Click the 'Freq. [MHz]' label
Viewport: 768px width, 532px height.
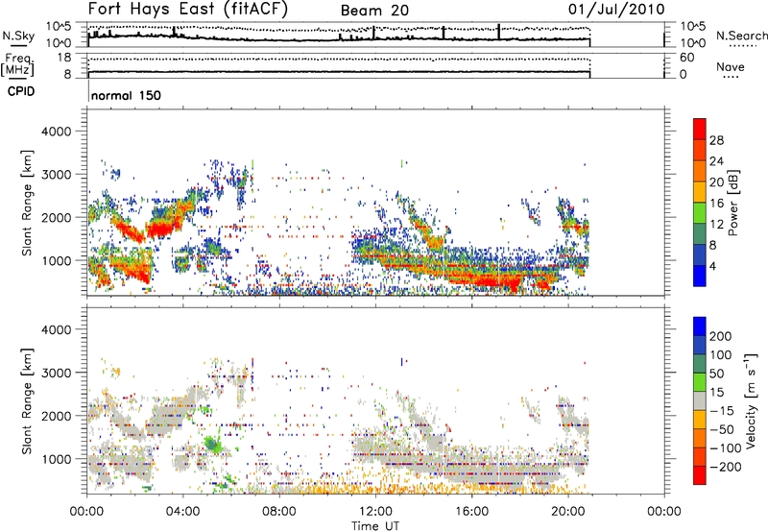[17, 65]
